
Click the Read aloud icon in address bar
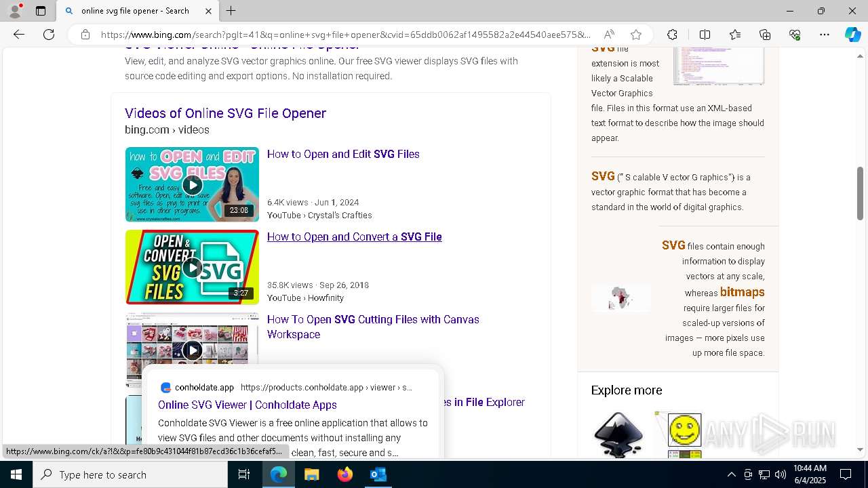pos(609,35)
